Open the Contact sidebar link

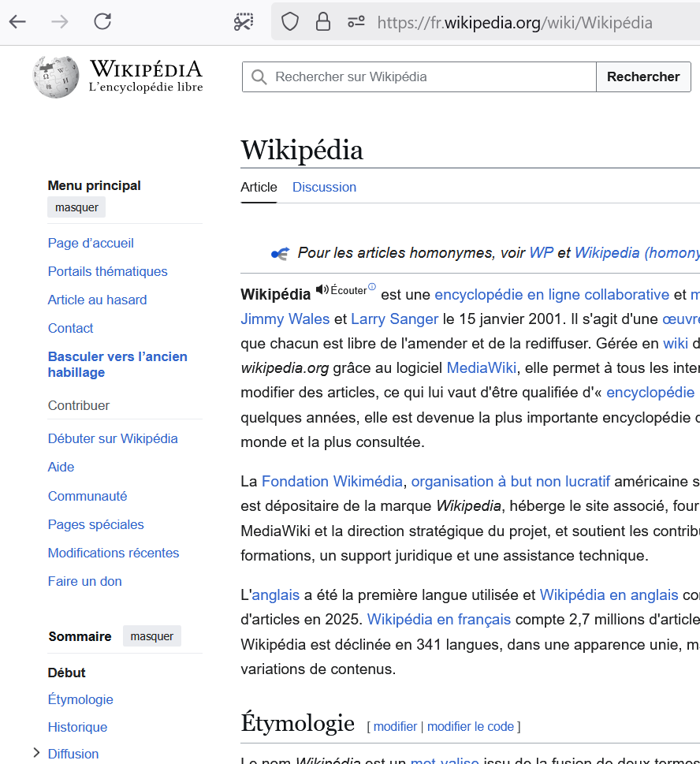point(71,329)
